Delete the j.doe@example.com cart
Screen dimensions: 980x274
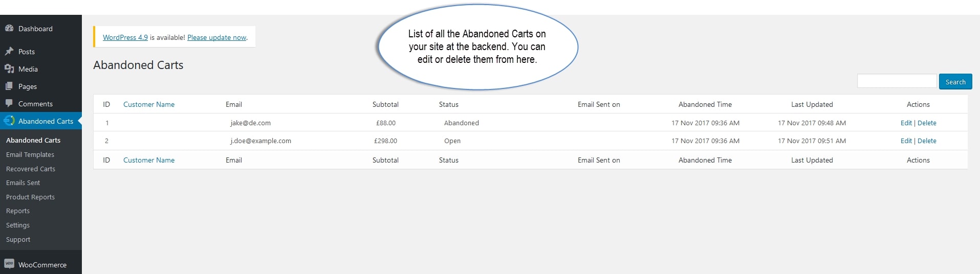pos(927,141)
